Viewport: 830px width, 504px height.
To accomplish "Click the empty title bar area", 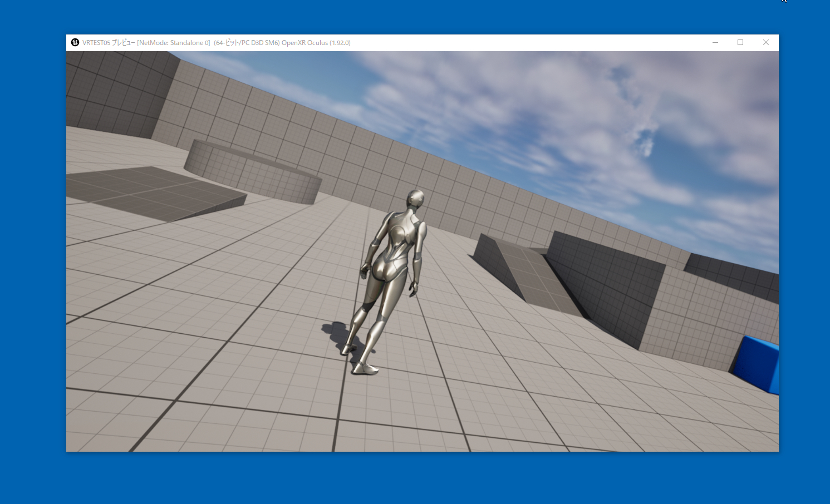I will (529, 43).
